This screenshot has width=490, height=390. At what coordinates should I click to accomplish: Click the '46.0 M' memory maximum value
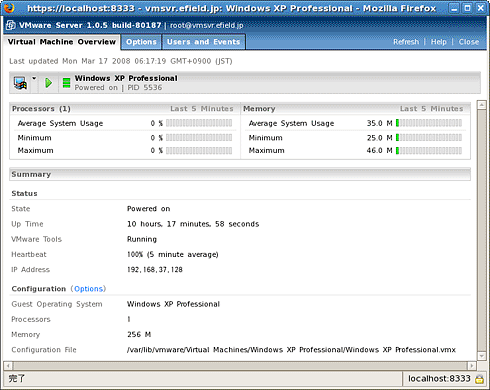(380, 151)
